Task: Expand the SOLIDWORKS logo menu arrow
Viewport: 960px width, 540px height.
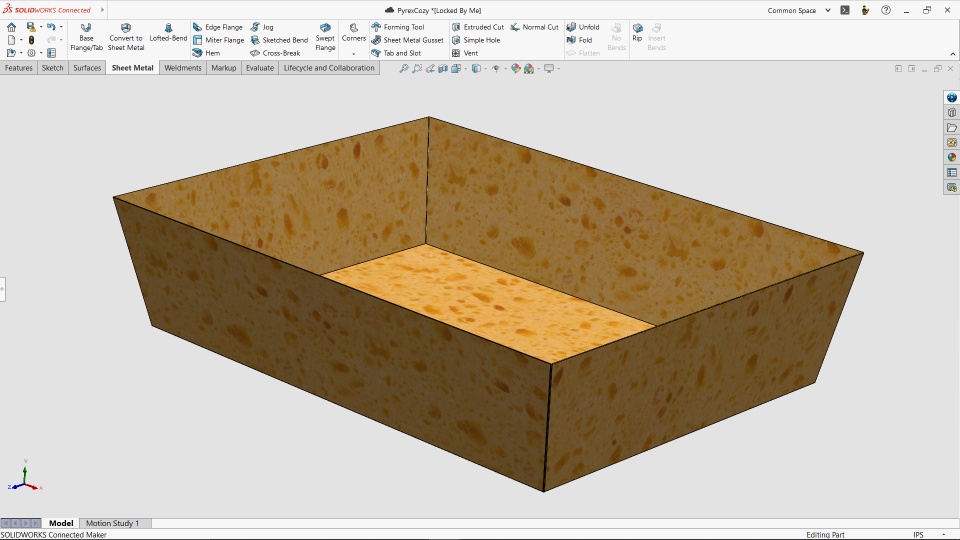Action: point(102,10)
